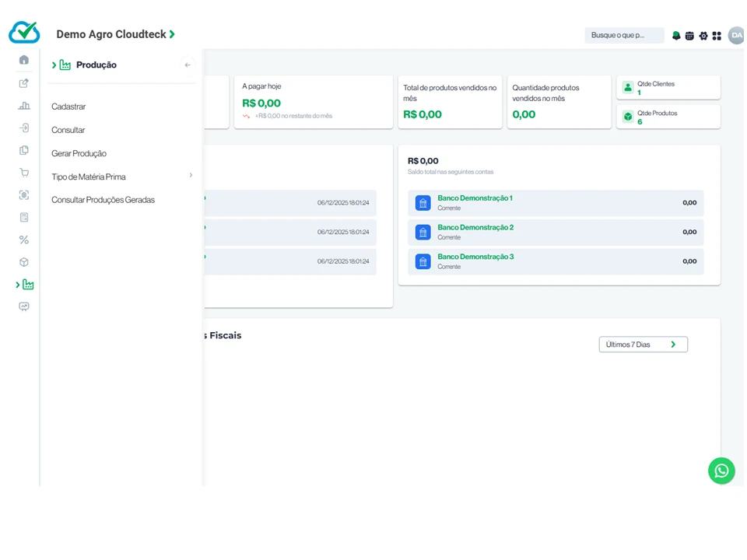The image size is (747, 560).
Task: Click the shopping cart sidebar icon
Action: pos(24,173)
